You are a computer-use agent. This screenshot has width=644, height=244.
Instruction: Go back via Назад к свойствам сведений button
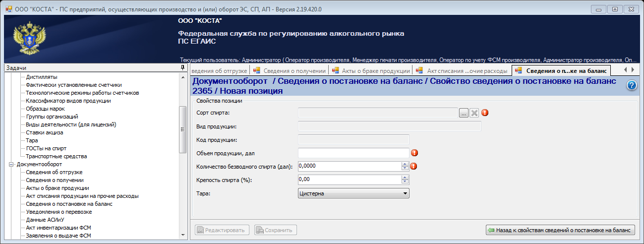click(560, 230)
